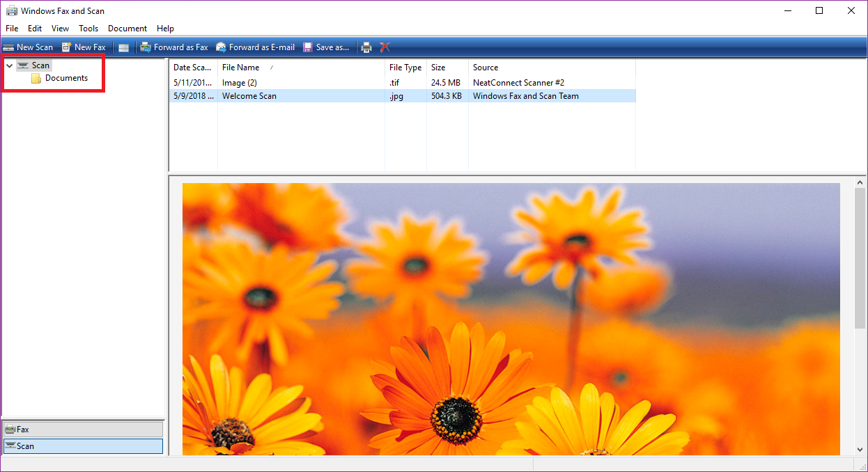868x472 pixels.
Task: Switch to the Fax view button
Action: tap(83, 430)
